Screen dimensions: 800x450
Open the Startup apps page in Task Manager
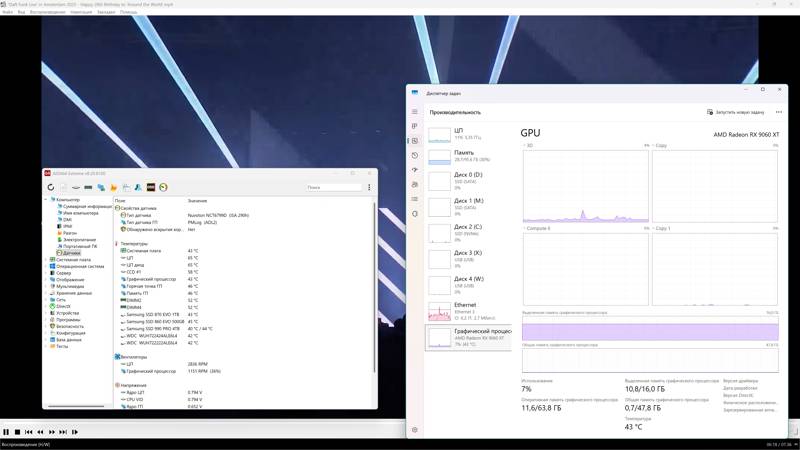[x=415, y=170]
